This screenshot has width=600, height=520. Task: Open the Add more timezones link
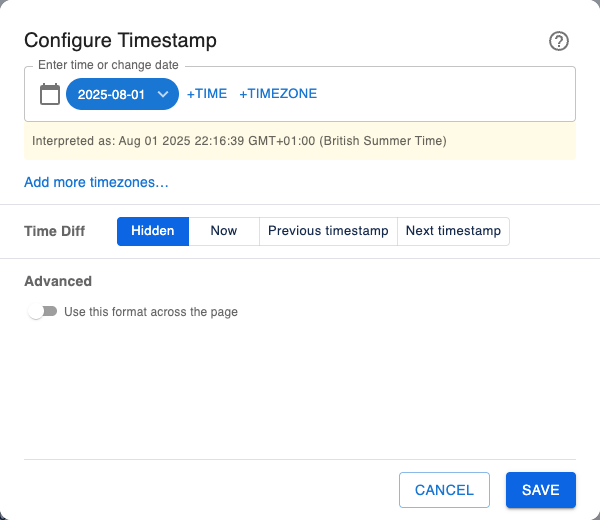[x=96, y=182]
